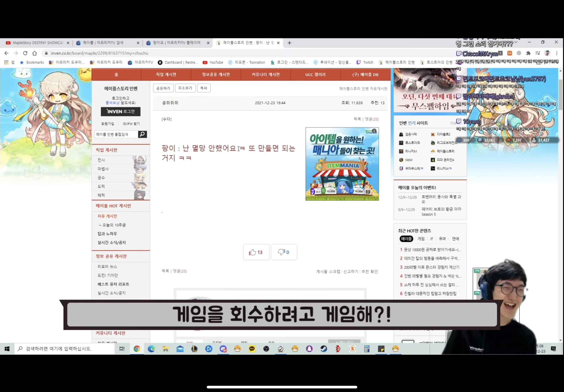
Task: Click the Windows taskbar search box
Action: [x=64, y=348]
